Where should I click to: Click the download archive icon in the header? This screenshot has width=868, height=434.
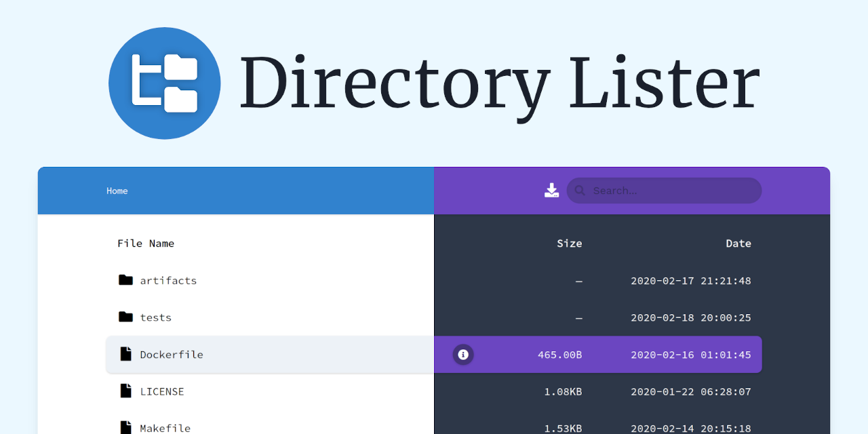tap(551, 190)
